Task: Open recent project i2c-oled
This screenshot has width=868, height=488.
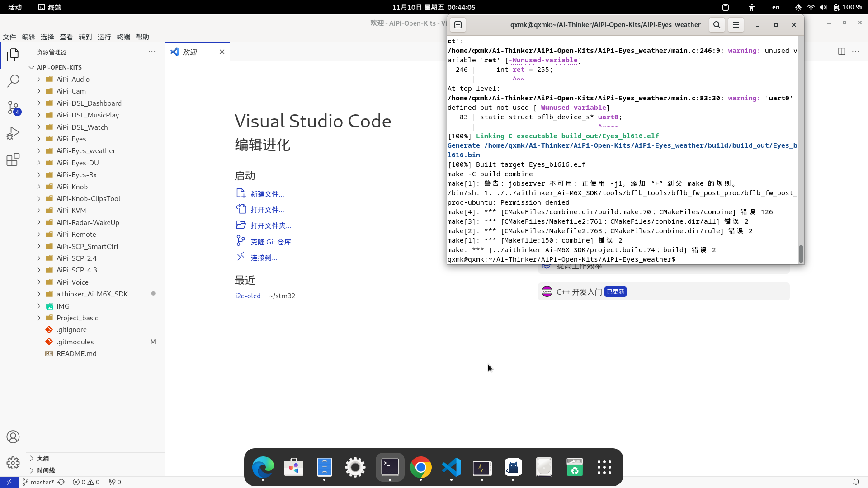Action: (x=248, y=296)
